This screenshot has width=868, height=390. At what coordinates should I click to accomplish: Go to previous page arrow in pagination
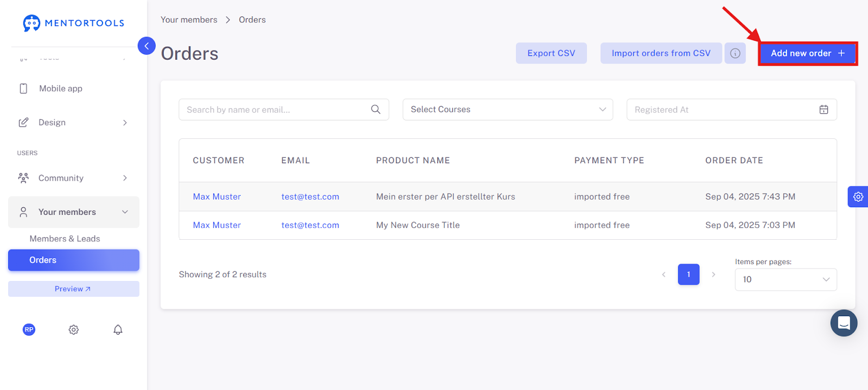click(663, 274)
